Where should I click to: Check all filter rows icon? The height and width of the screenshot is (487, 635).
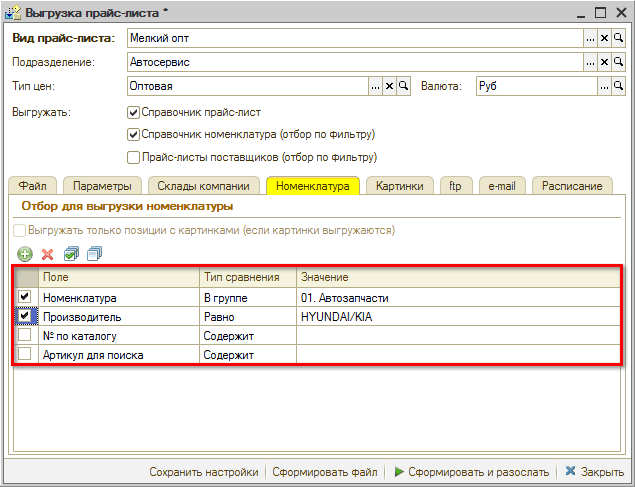click(x=71, y=254)
